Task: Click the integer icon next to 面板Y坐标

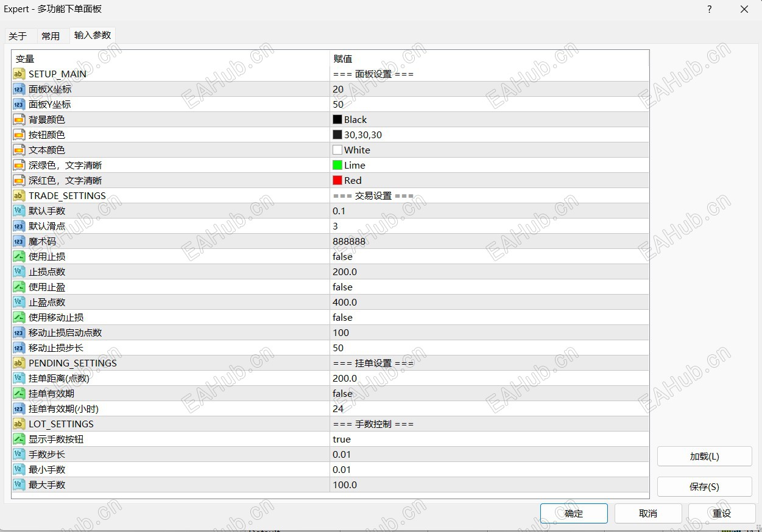Action: click(x=19, y=104)
